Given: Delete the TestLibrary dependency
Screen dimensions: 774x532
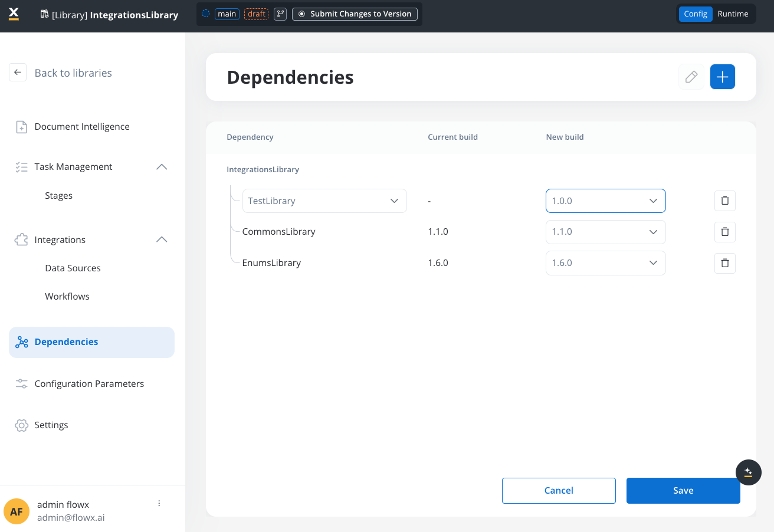Looking at the screenshot, I should point(725,201).
